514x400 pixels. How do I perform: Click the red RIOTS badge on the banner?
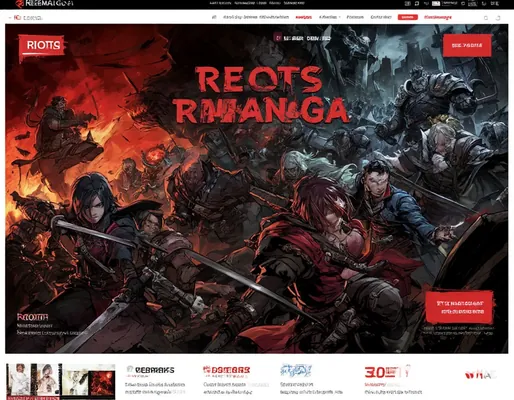(x=41, y=45)
